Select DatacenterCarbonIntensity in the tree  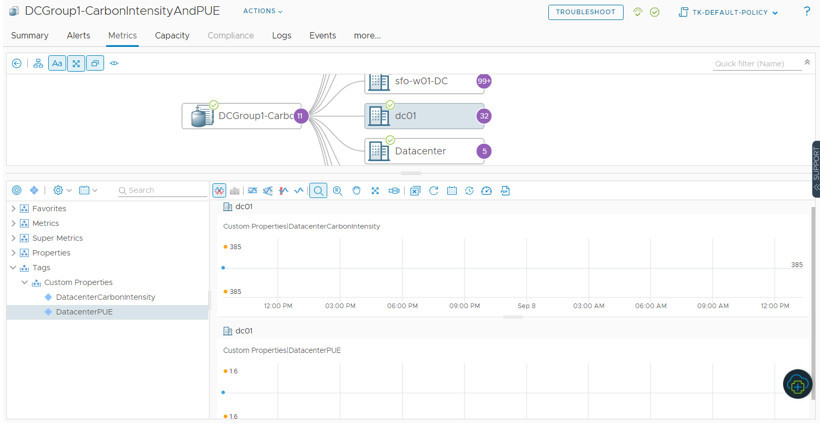coord(105,297)
